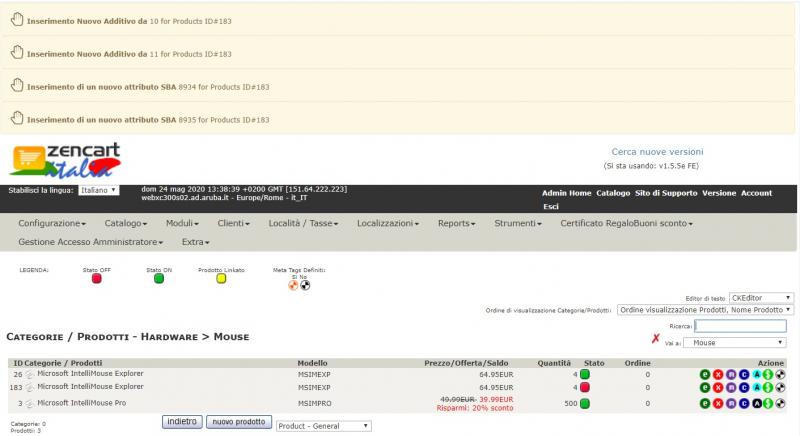Viewport: 800px width, 436px height.
Task: Click the nuovo prodotto button
Action: pos(239,422)
